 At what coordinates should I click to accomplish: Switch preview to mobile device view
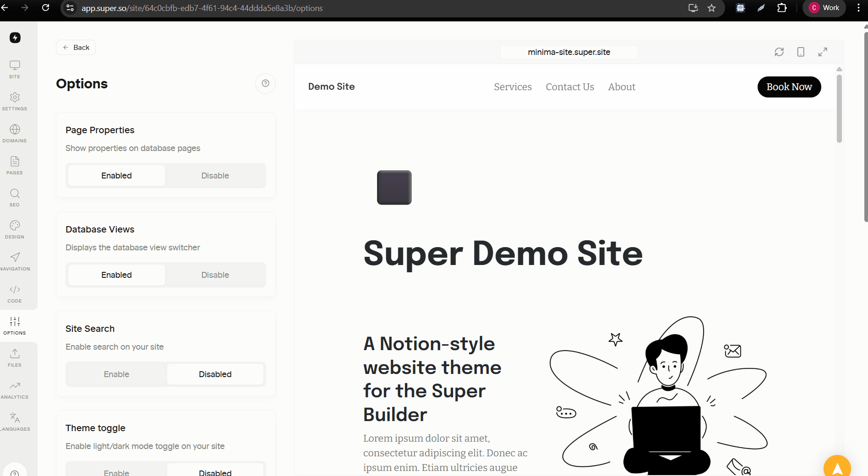(801, 52)
